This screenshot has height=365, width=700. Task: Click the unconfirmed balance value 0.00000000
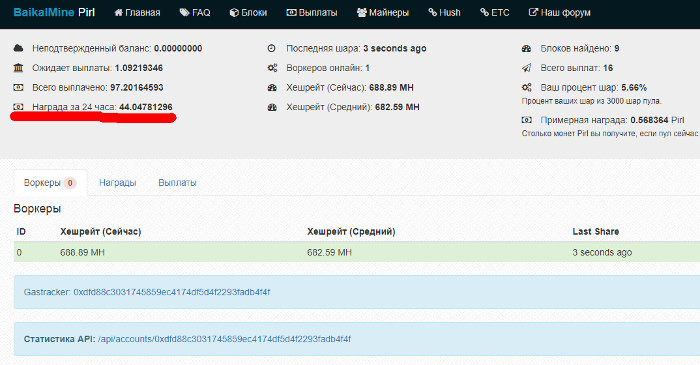tap(178, 48)
